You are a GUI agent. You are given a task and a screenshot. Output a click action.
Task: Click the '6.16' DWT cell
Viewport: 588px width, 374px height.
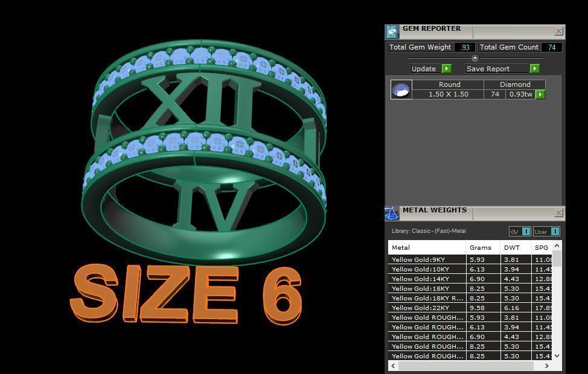(516, 308)
